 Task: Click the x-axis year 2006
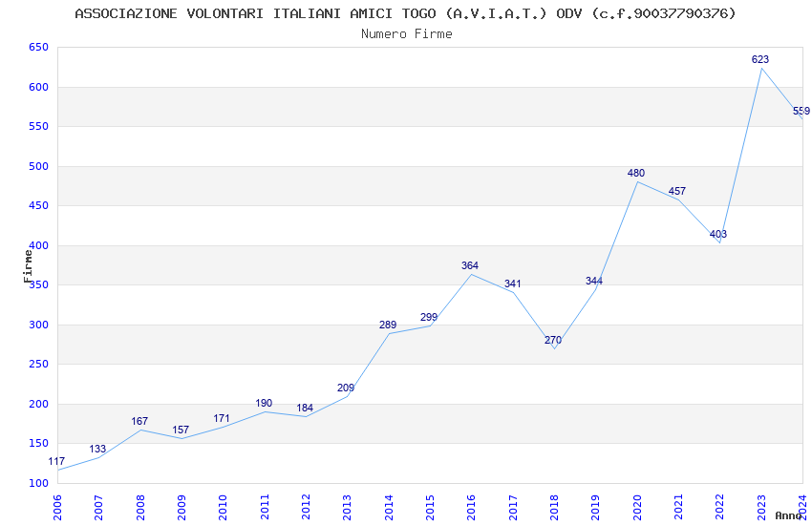(57, 507)
